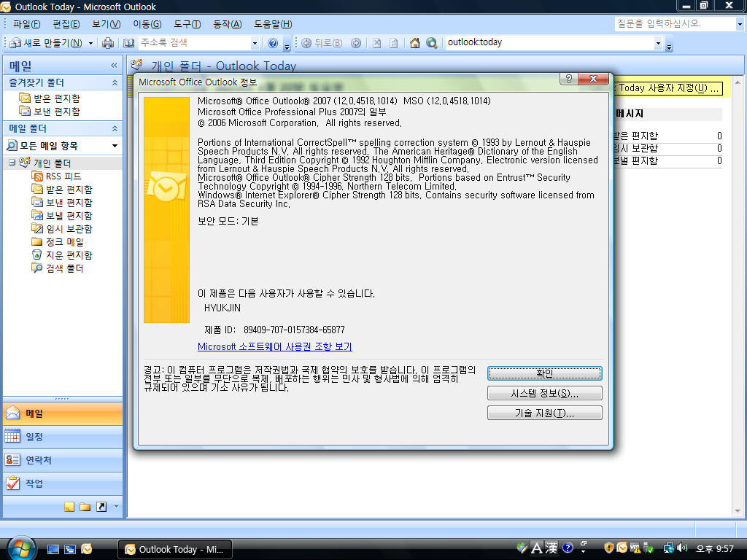The width and height of the screenshot is (747, 560).
Task: Open 파일(F) menu
Action: (x=27, y=24)
